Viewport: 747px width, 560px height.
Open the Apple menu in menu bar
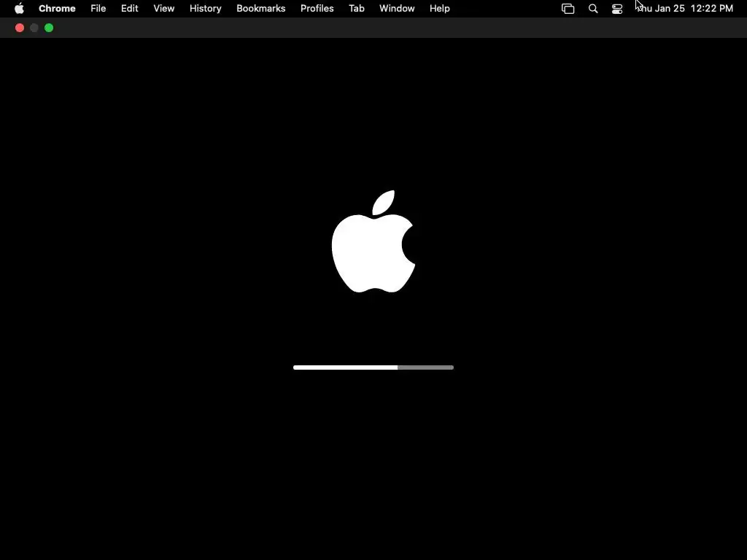[x=19, y=9]
